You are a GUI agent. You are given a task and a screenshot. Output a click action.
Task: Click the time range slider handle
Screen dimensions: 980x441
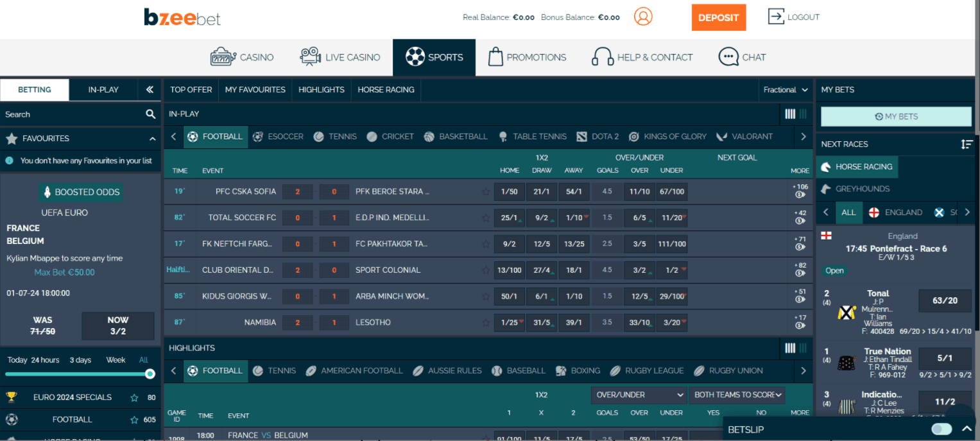[x=150, y=374]
